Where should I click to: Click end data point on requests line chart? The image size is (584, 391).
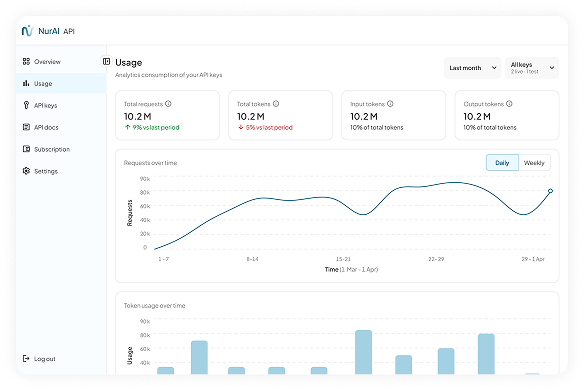click(550, 191)
